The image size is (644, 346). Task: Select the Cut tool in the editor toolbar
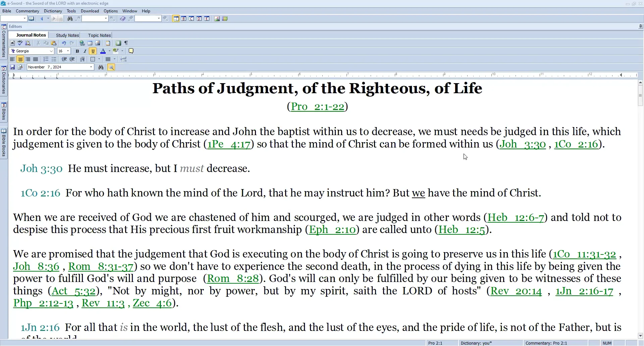pos(38,43)
